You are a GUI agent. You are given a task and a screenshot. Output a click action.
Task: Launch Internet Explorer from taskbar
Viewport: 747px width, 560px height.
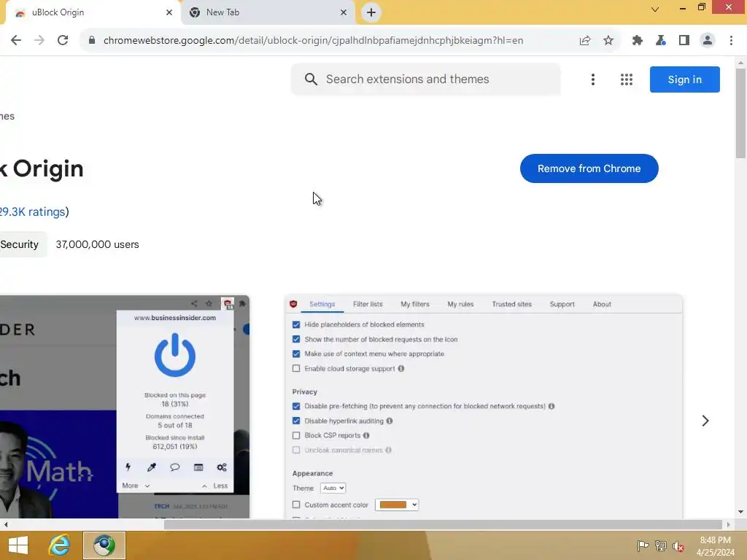(60, 545)
